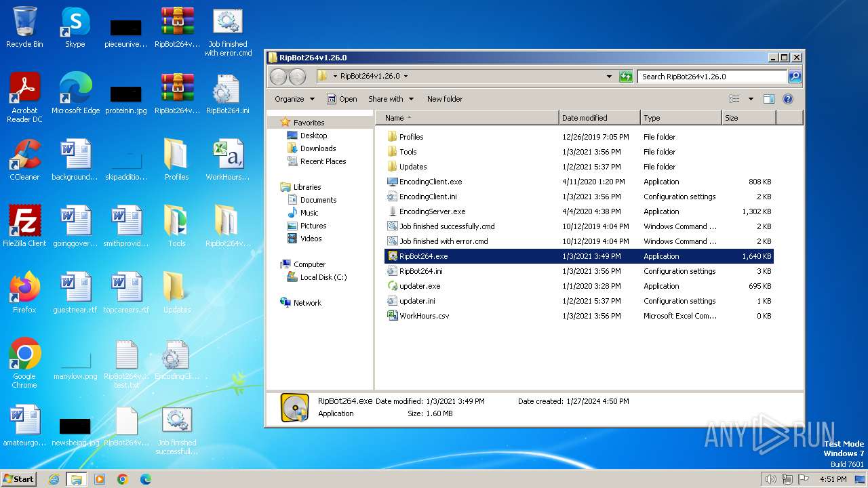Select the Tools folder on desktop
The height and width of the screenshot is (488, 868).
coord(176,226)
